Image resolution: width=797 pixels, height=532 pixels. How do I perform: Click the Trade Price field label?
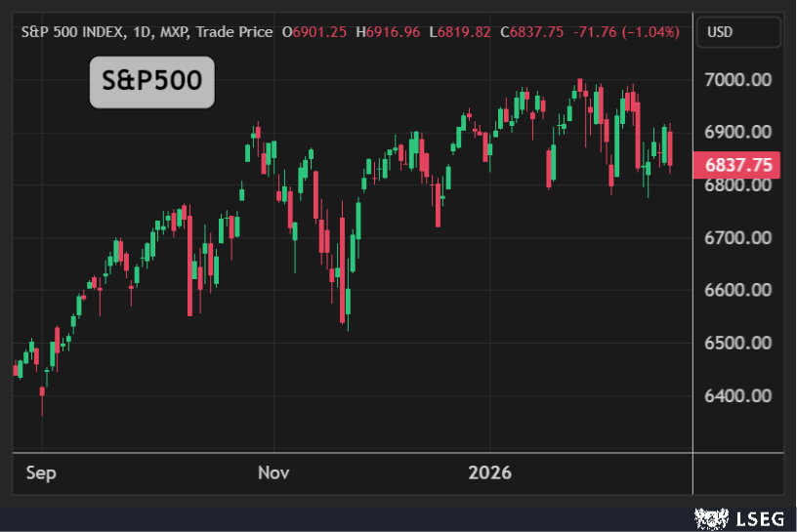click(233, 32)
